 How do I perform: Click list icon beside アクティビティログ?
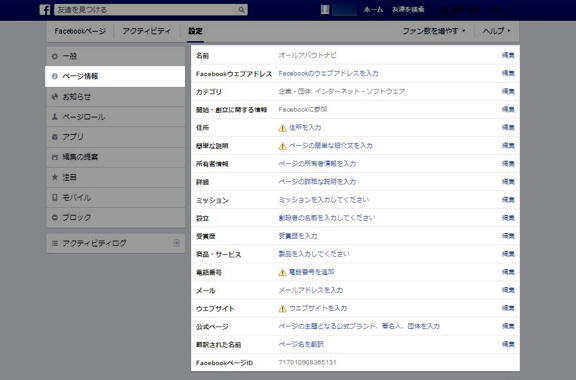point(55,243)
